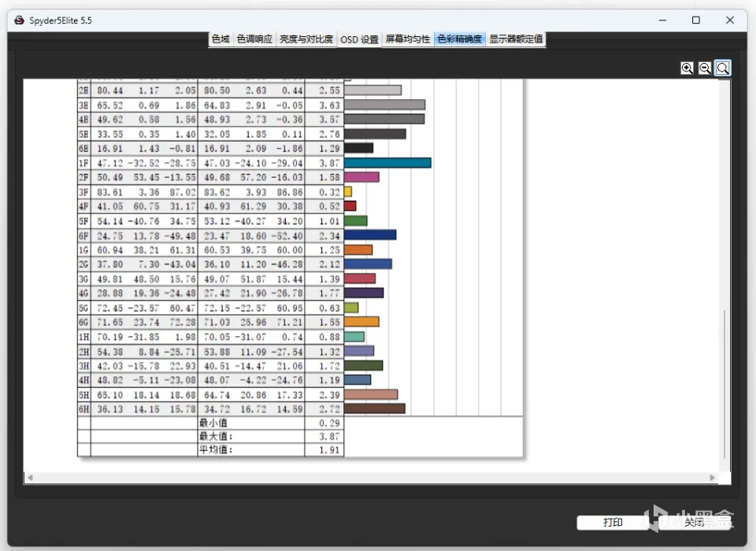Open the OSD 设置 tab

359,39
